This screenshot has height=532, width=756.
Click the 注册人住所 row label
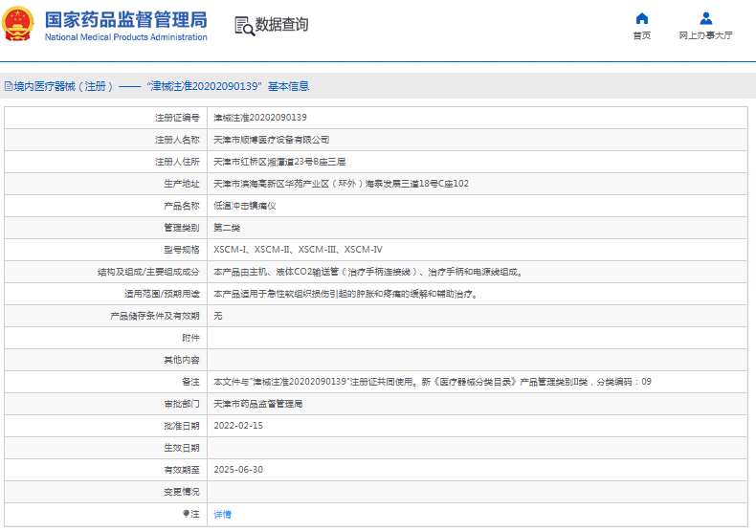click(x=177, y=162)
